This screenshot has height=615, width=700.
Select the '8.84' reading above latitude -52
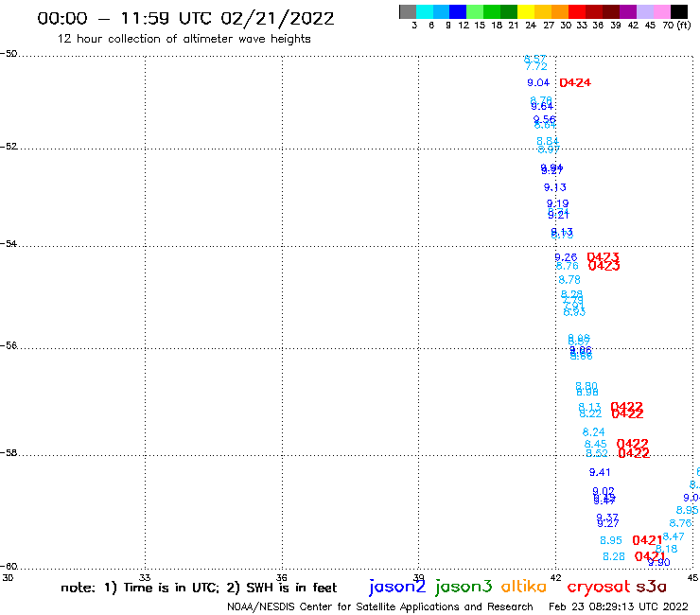[548, 141]
